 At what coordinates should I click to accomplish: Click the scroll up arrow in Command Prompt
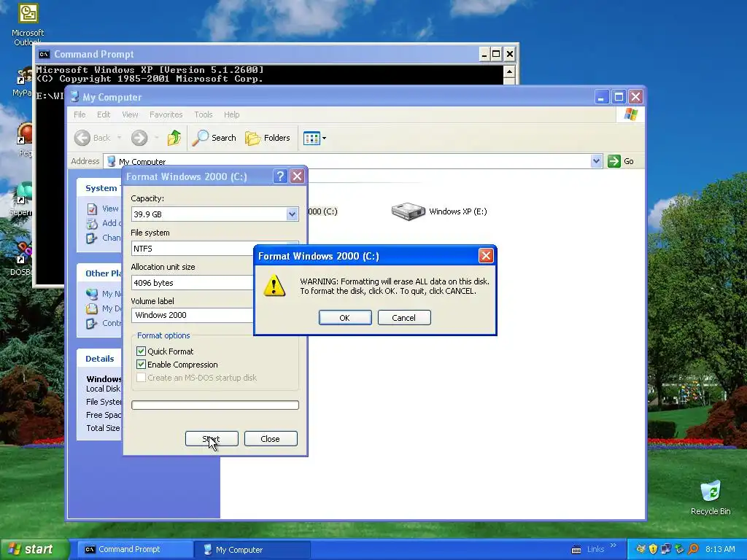[508, 72]
